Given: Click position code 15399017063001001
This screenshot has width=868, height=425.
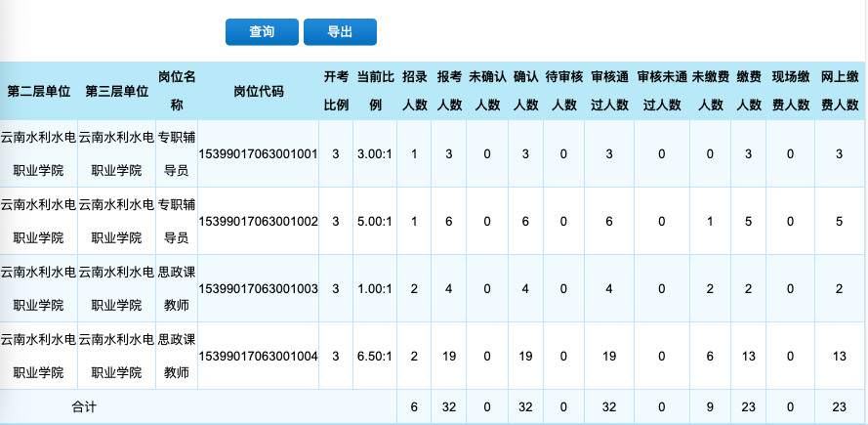Looking at the screenshot, I should click(x=259, y=153).
